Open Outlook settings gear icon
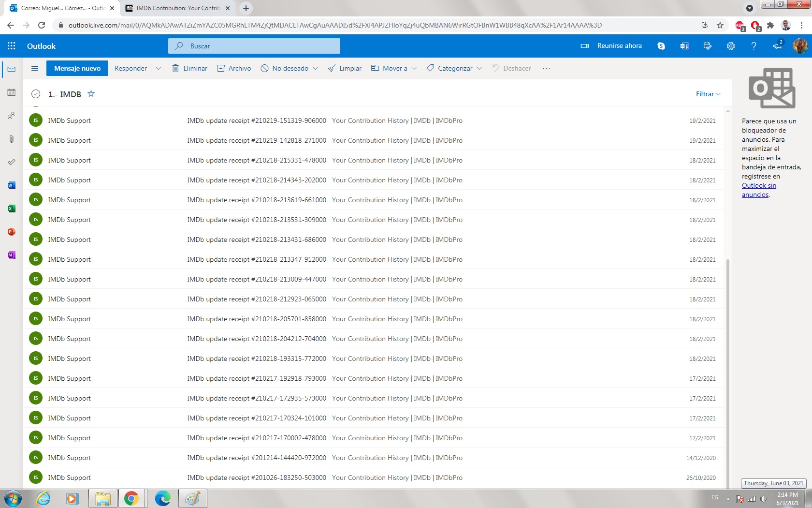Screen dimensions: 812x508 (730, 46)
